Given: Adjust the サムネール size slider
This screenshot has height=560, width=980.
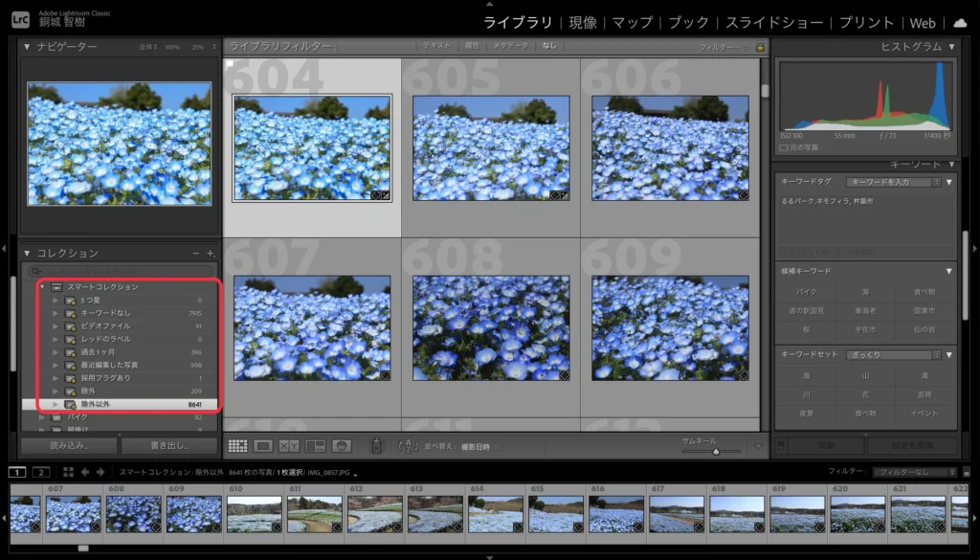Looking at the screenshot, I should coord(715,451).
